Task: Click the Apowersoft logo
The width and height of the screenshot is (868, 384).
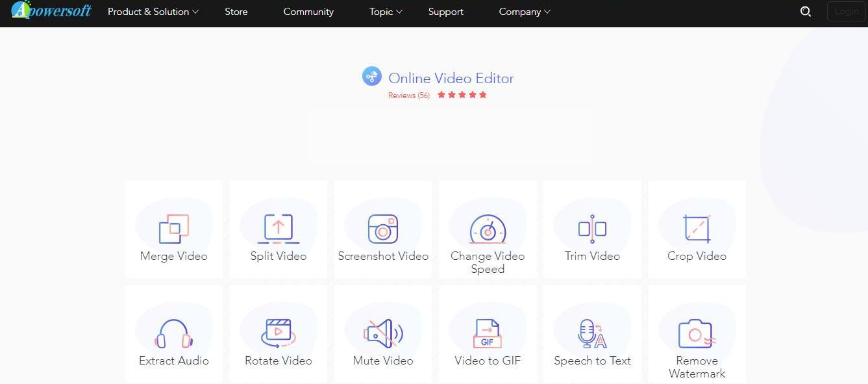Action: tap(51, 10)
